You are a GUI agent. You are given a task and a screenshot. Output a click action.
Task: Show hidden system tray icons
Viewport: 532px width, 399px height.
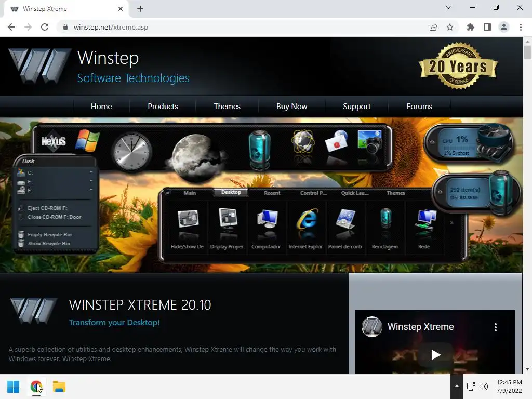point(457,386)
